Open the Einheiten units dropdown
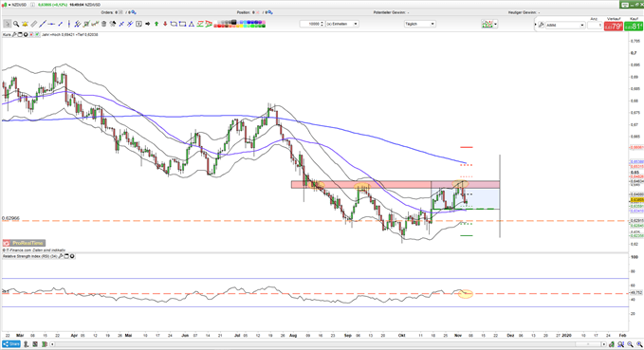Image resolution: width=644 pixels, height=350 pixels. pos(342,24)
